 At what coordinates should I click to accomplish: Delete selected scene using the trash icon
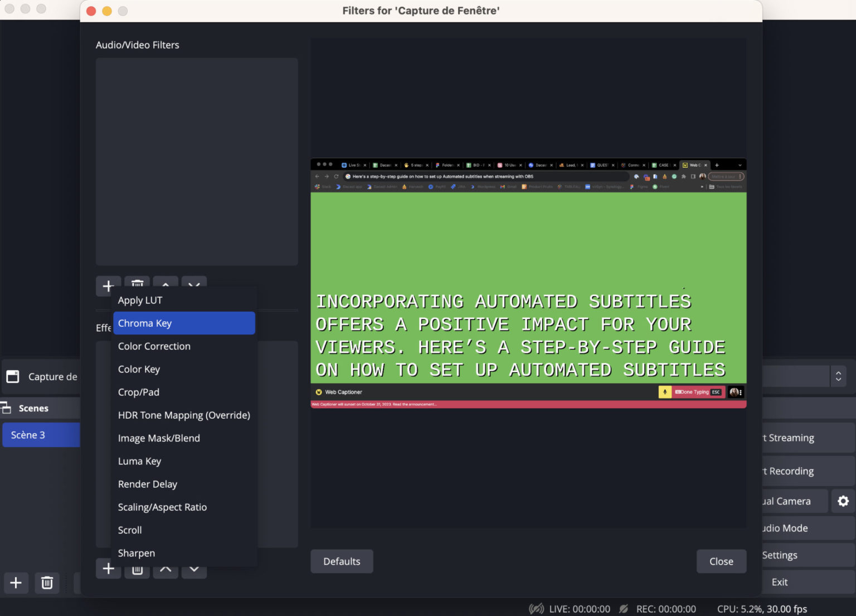point(47,583)
